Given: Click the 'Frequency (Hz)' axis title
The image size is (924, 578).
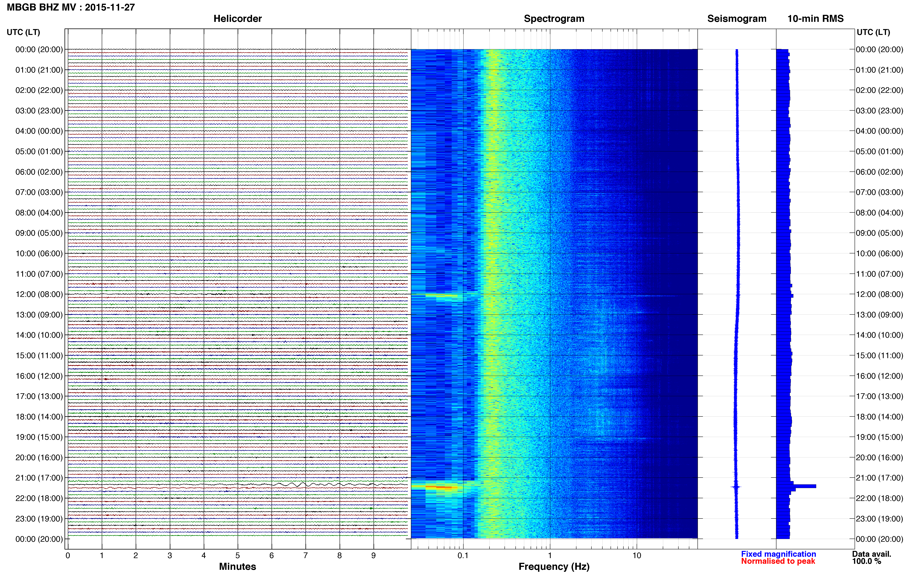Looking at the screenshot, I should coord(554,567).
